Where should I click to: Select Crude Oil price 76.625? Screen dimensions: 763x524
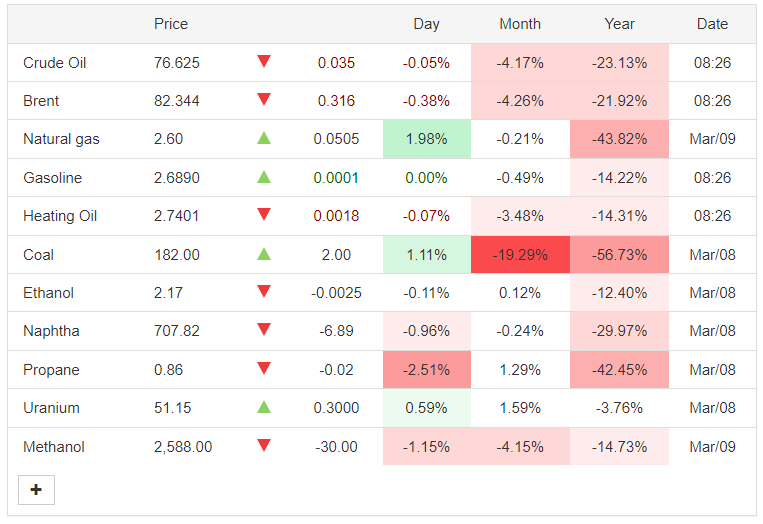click(177, 63)
